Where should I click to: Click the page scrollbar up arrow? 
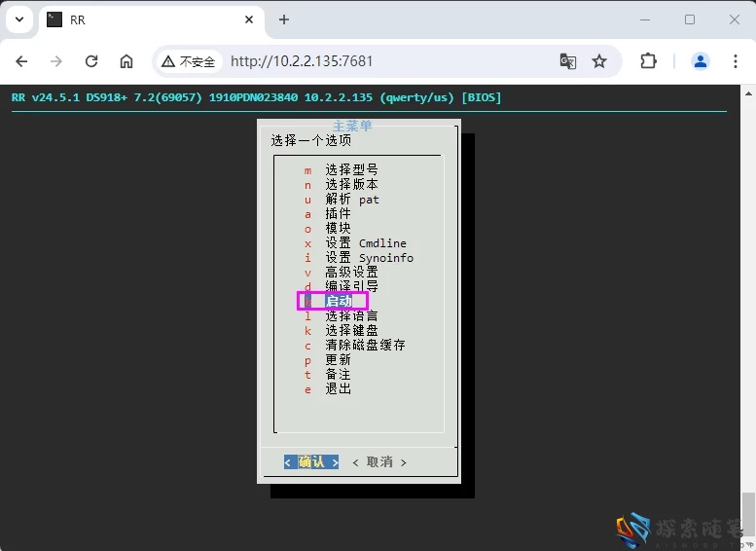[x=748, y=93]
